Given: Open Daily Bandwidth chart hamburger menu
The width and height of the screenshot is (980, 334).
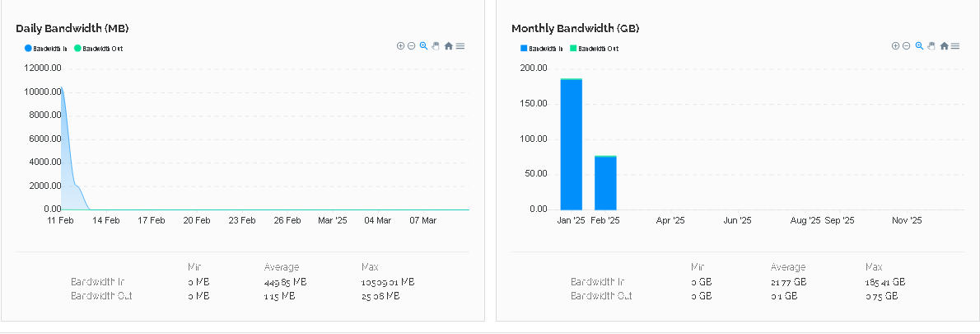Looking at the screenshot, I should click(460, 46).
